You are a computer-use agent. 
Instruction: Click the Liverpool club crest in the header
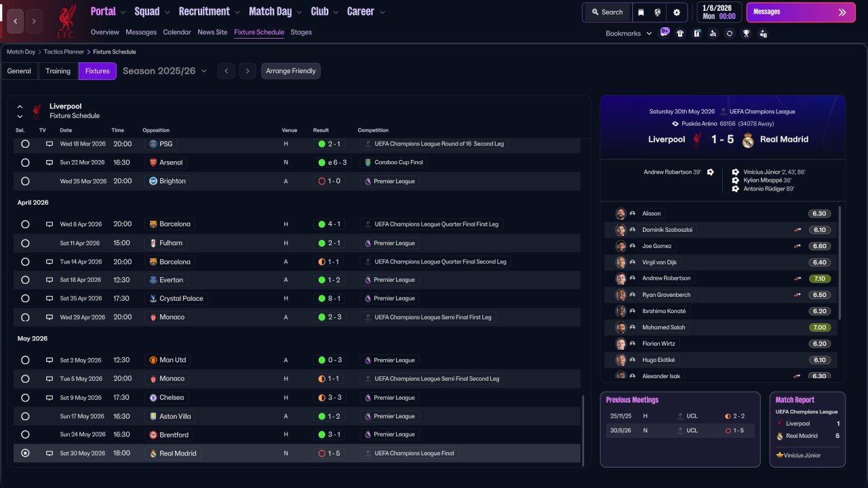pyautogui.click(x=66, y=20)
